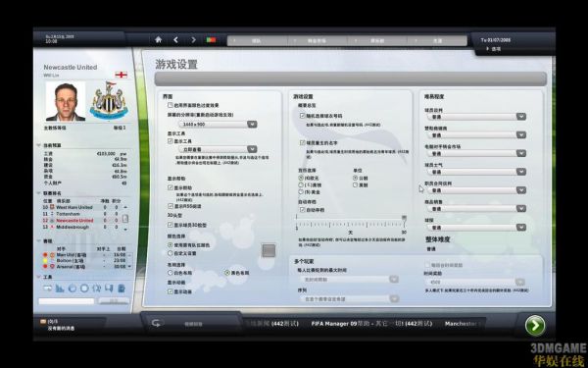Open the Newcastle United club crest
This screenshot has height=368, width=588.
pyautogui.click(x=109, y=101)
